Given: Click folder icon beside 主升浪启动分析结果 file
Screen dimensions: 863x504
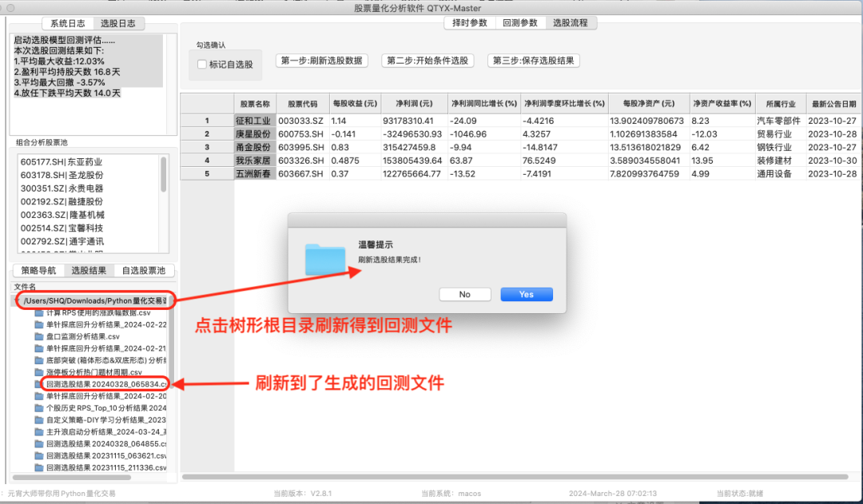Looking at the screenshot, I should 38,431.
